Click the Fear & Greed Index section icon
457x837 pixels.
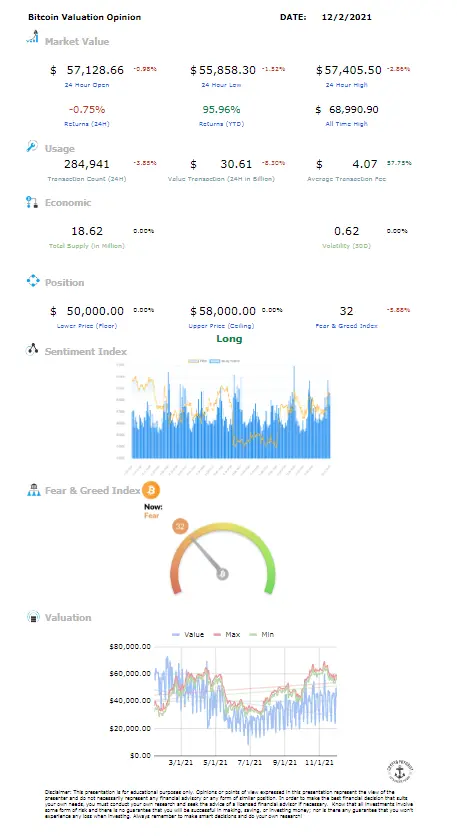tap(34, 489)
